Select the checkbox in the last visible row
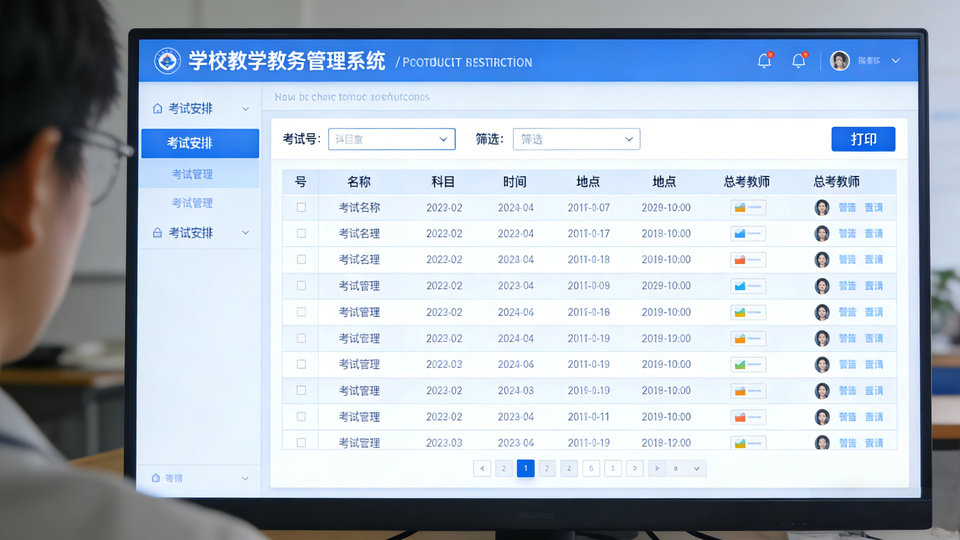 coord(301,442)
